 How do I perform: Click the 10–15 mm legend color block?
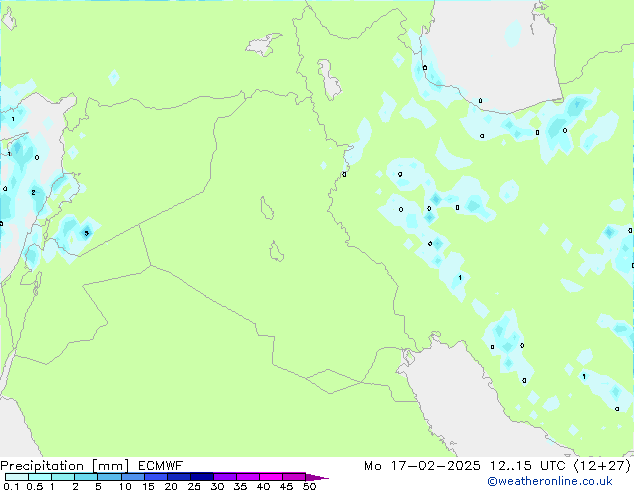pos(132,477)
